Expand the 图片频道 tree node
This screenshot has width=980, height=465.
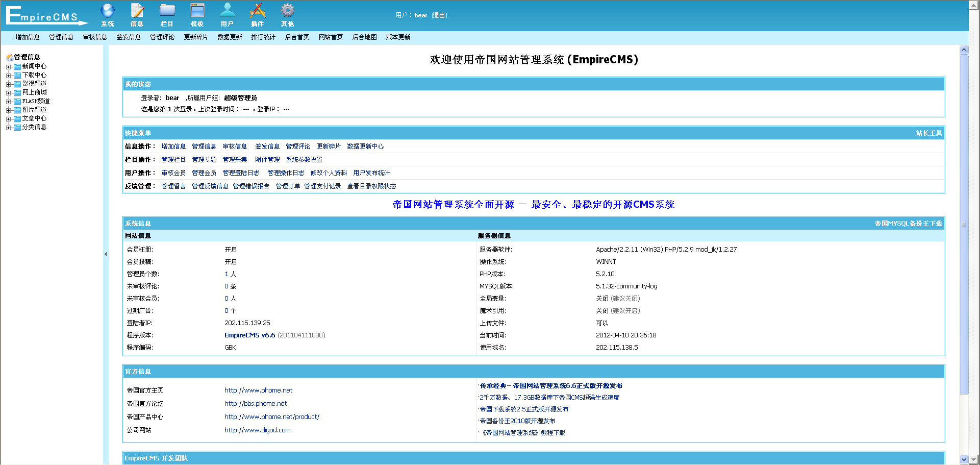8,110
